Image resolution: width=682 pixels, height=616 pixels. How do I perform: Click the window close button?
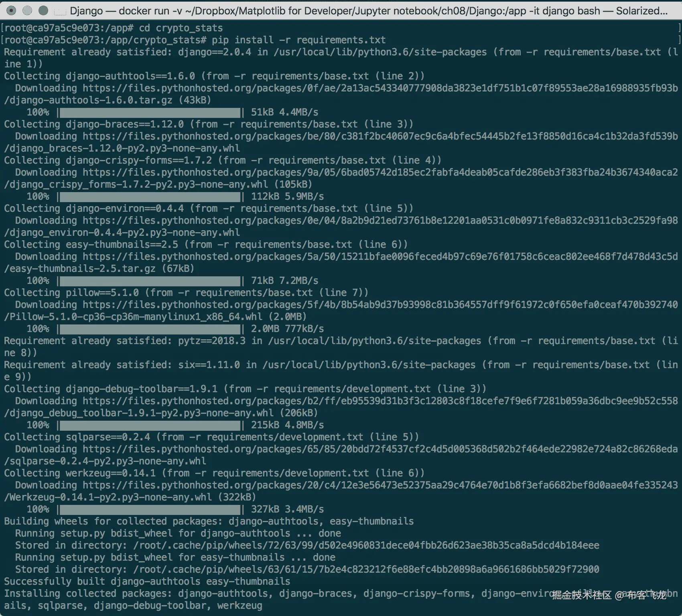[x=12, y=10]
